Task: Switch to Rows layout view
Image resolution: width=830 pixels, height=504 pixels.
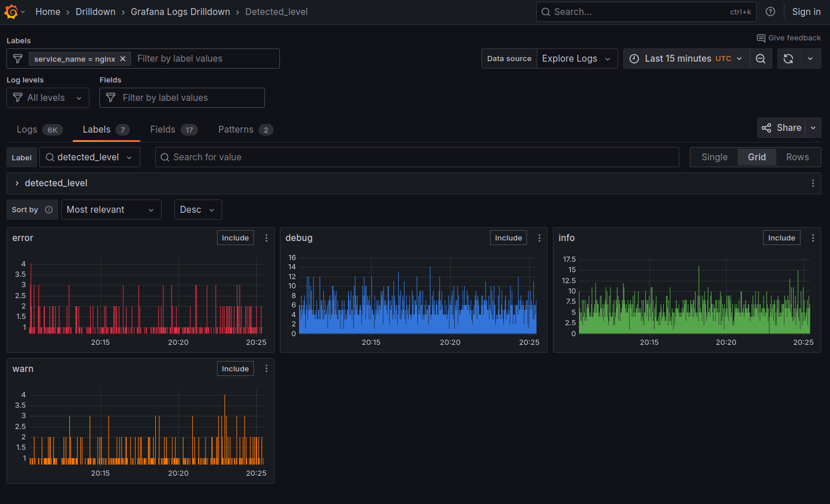Action: [797, 157]
